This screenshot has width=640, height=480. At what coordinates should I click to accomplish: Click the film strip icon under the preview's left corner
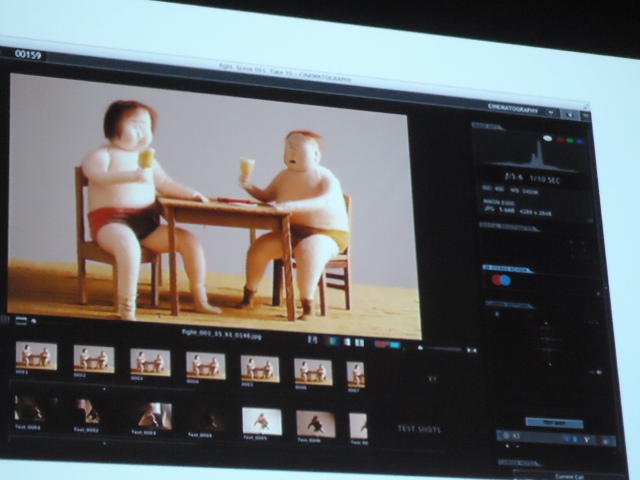pyautogui.click(x=21, y=320)
